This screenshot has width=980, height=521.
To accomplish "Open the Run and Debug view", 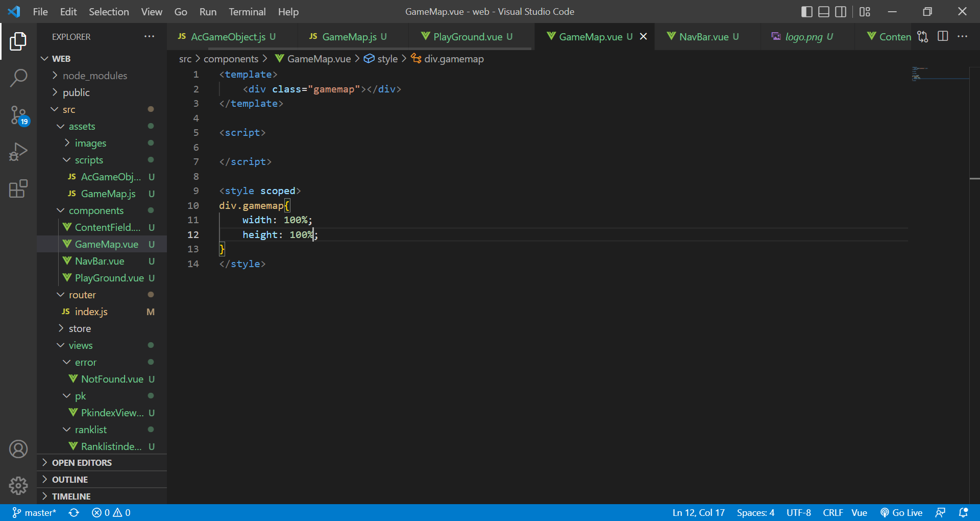I will click(x=18, y=152).
